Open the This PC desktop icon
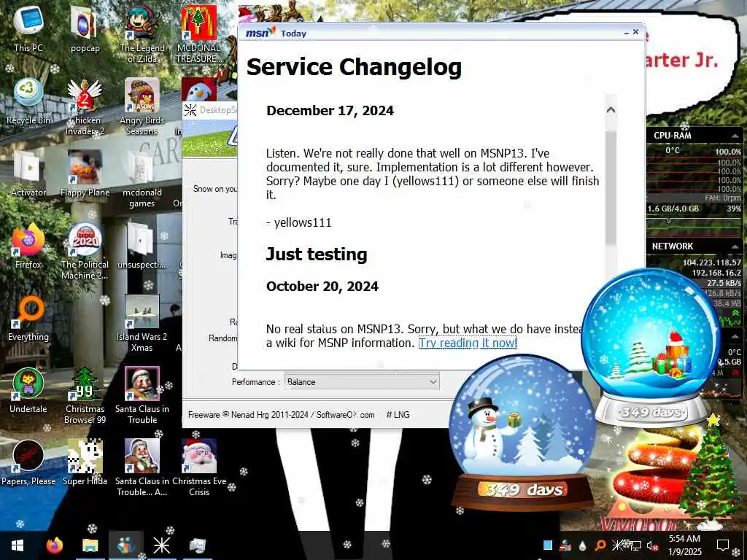The height and width of the screenshot is (560, 747). point(28,28)
